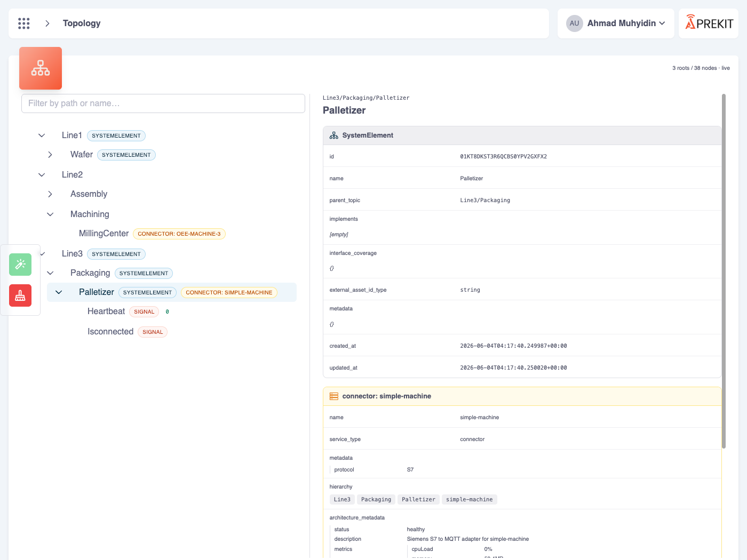Click the filter by path or name field

[163, 103]
